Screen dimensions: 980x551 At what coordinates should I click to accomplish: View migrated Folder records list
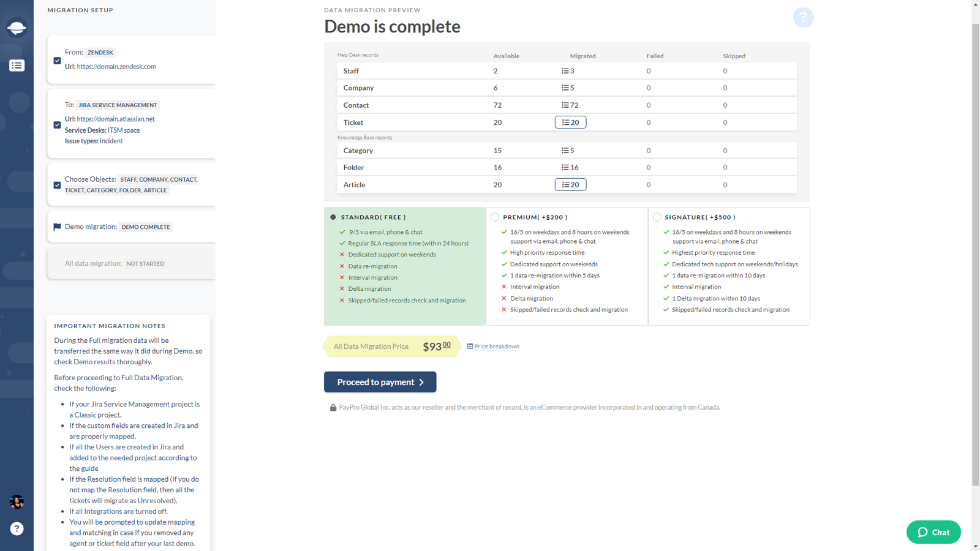pyautogui.click(x=570, y=168)
